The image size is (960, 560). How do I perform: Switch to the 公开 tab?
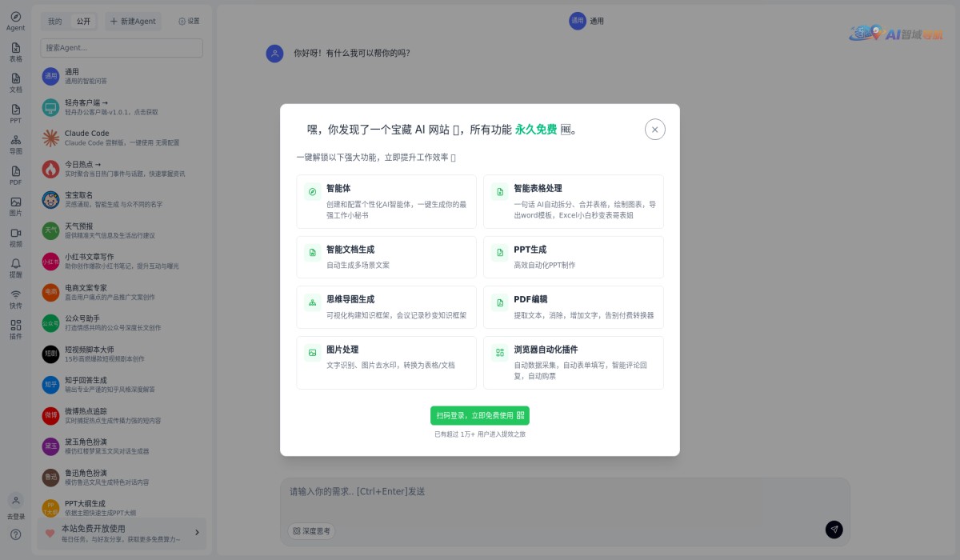click(82, 21)
